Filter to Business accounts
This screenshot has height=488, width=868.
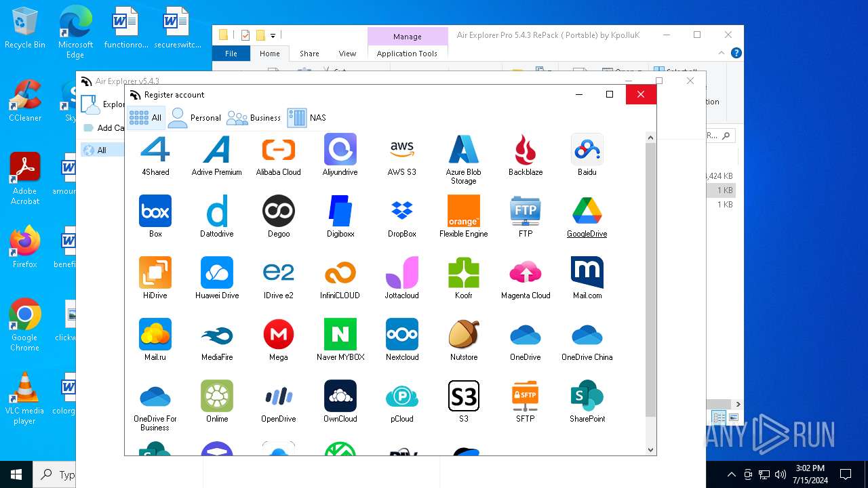point(254,117)
